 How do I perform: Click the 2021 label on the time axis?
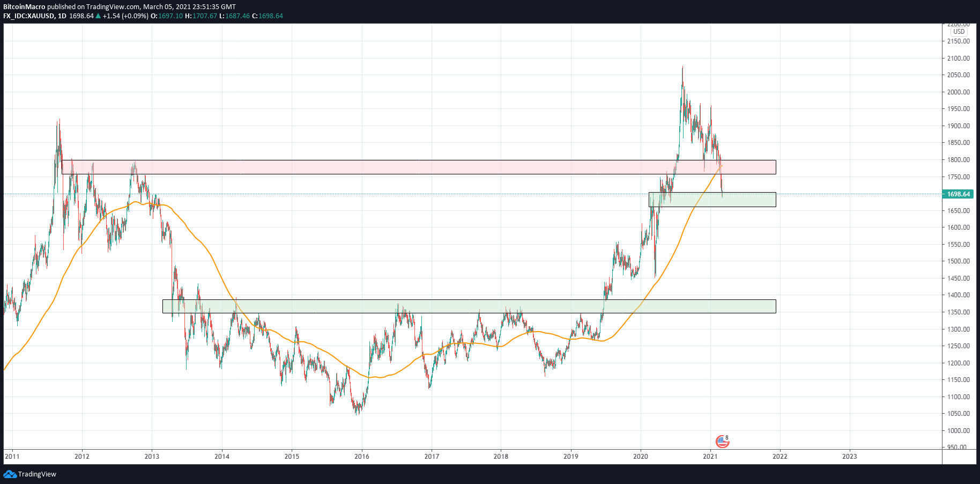710,457
